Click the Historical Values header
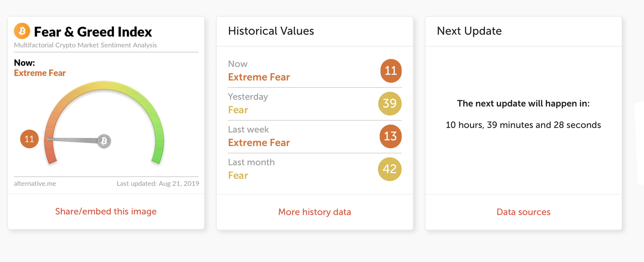 [271, 31]
